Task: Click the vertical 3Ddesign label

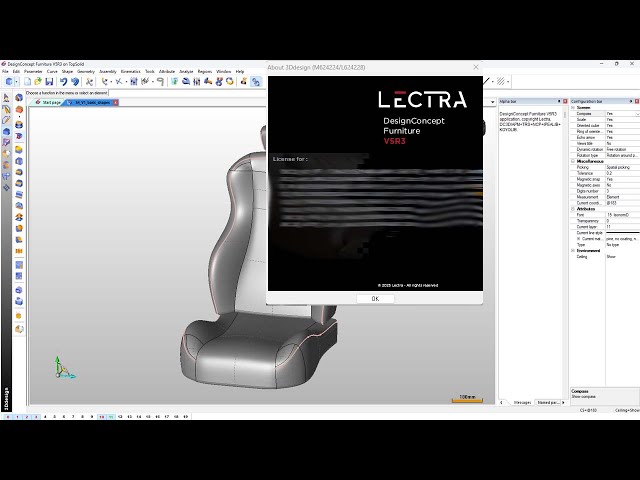Action: pyautogui.click(x=6, y=398)
